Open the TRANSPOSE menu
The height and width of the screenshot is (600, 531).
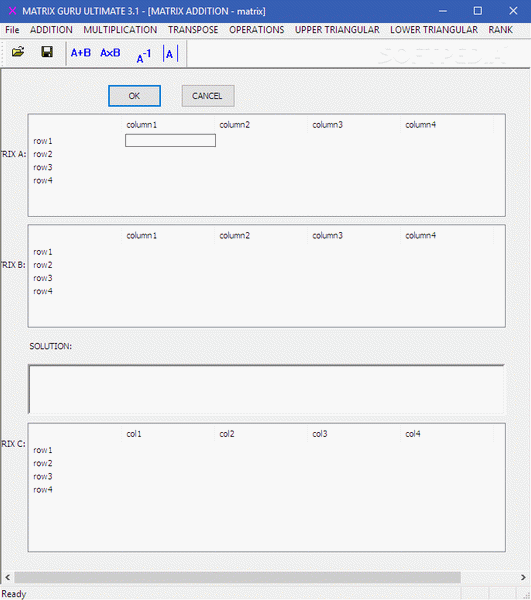pos(193,30)
